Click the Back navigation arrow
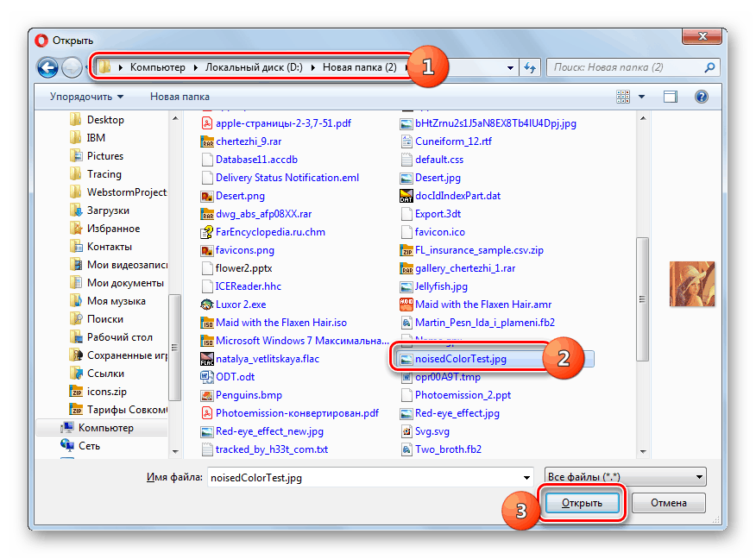The width and height of the screenshot is (756, 559). click(x=47, y=67)
